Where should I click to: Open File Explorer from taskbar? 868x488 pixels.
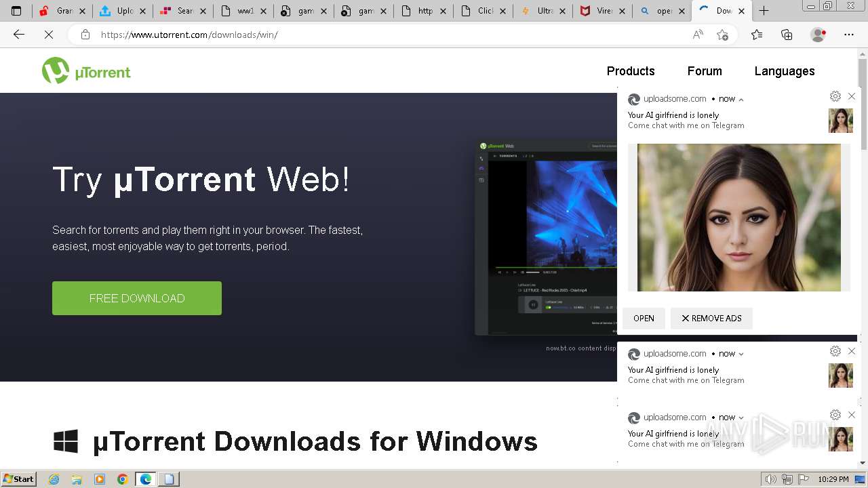pos(77,479)
